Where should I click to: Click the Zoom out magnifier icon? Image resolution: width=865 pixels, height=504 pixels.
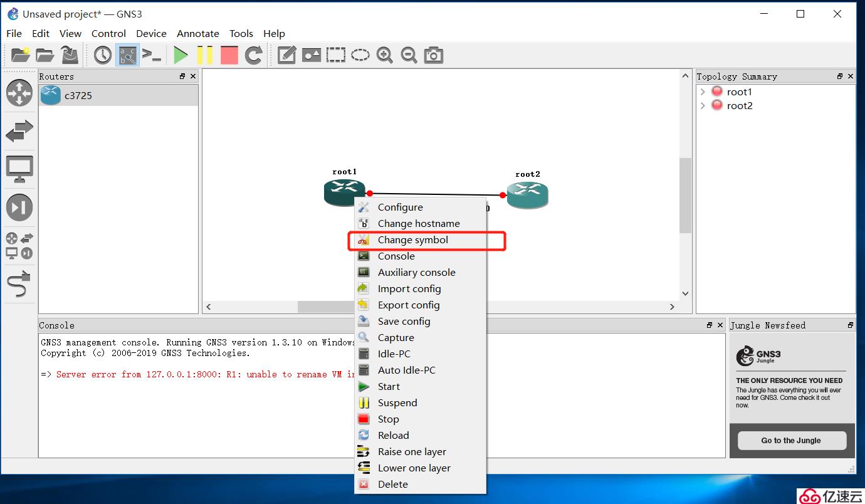(x=409, y=55)
